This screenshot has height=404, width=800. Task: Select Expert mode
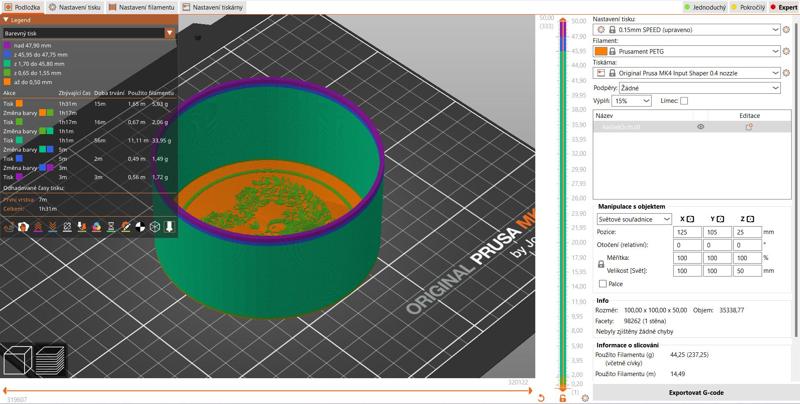click(x=783, y=8)
